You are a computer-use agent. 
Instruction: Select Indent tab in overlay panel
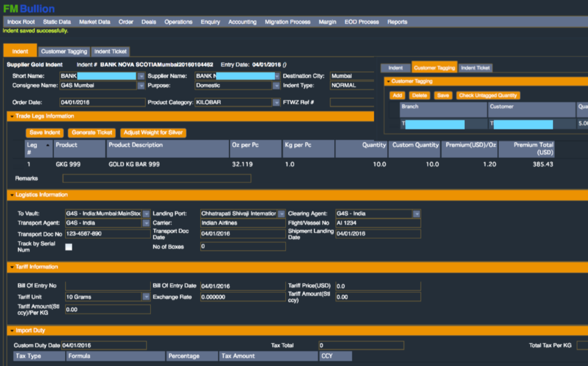click(x=396, y=68)
